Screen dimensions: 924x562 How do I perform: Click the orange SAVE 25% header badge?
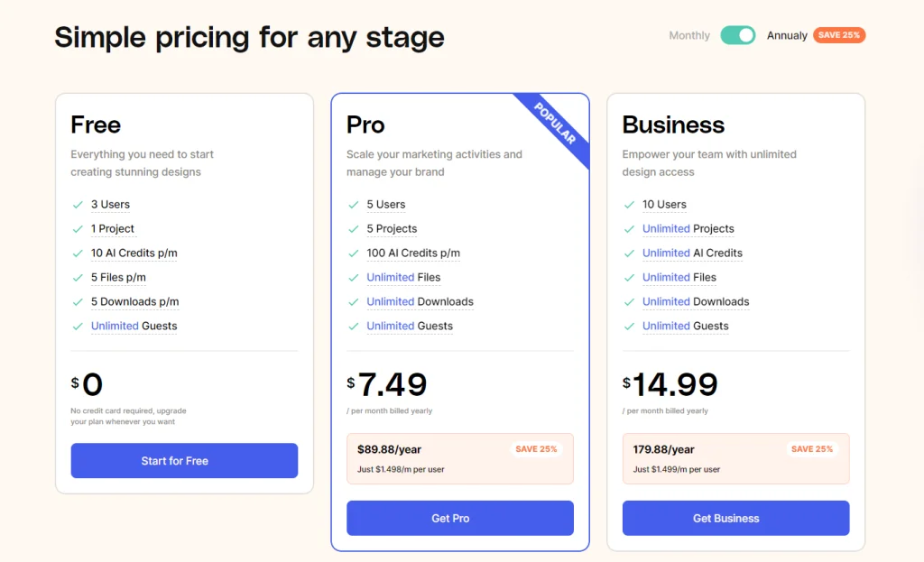[839, 35]
